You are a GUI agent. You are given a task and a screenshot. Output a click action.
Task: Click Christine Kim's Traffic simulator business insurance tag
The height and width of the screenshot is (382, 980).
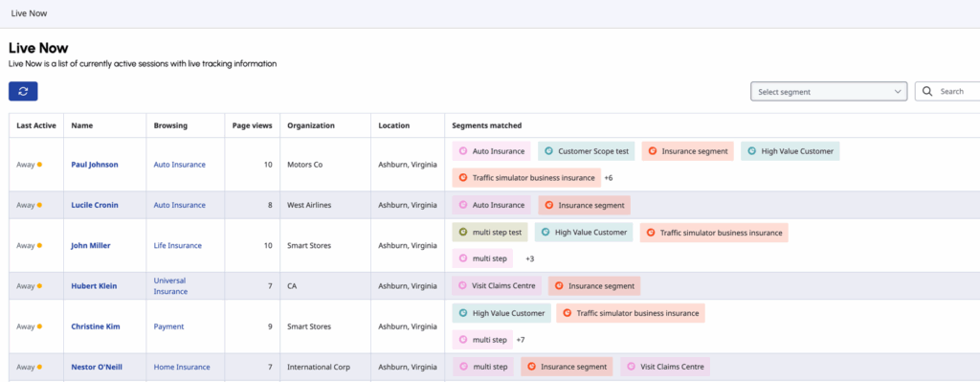[631, 313]
